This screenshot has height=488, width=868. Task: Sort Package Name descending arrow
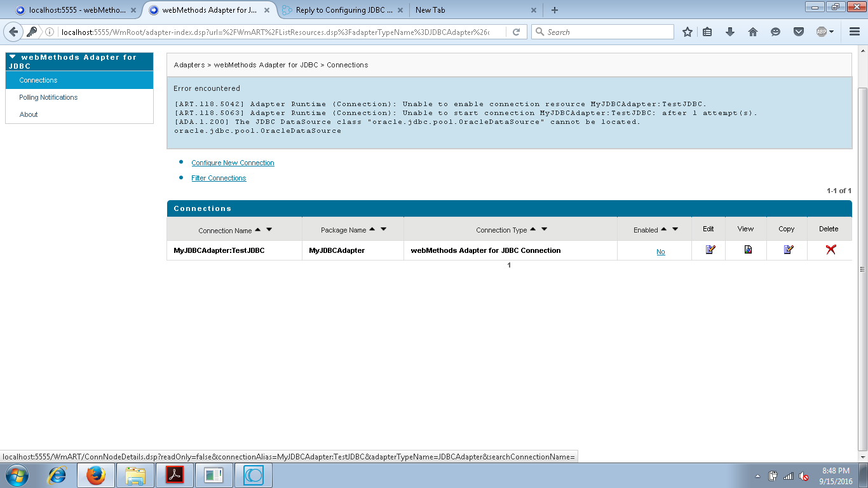(383, 229)
